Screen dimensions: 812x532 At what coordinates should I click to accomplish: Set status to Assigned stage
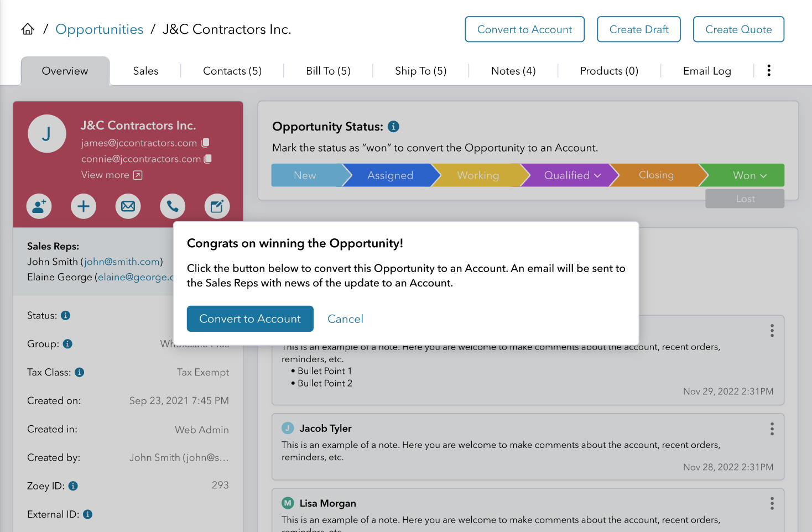(390, 175)
